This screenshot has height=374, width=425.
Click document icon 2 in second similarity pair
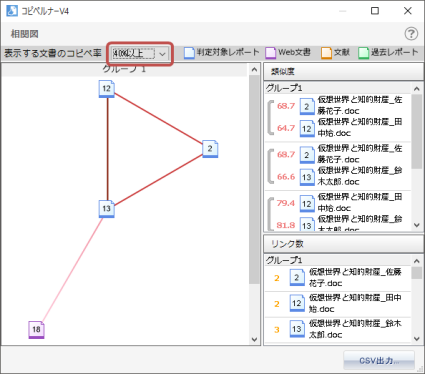point(307,155)
